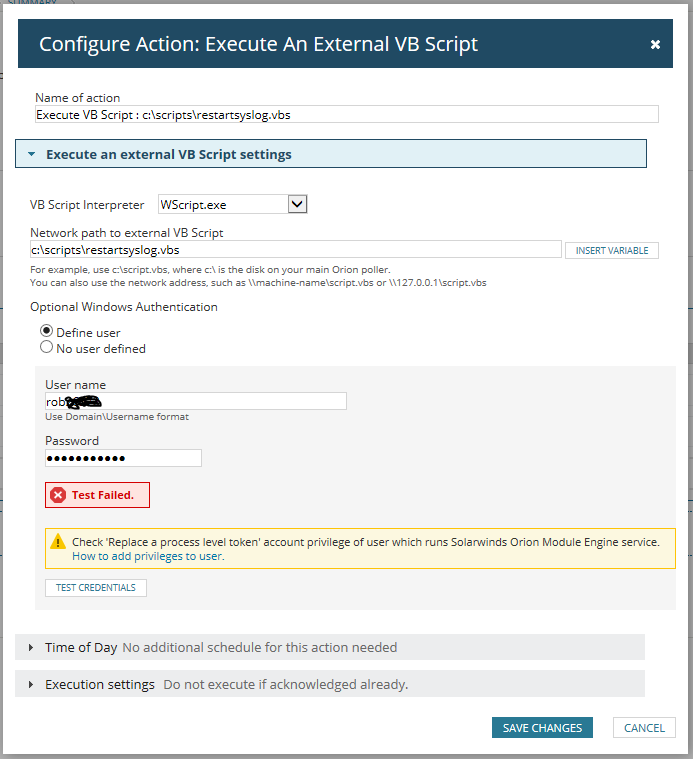Open the VB Script Interpreter dropdown

click(x=297, y=204)
